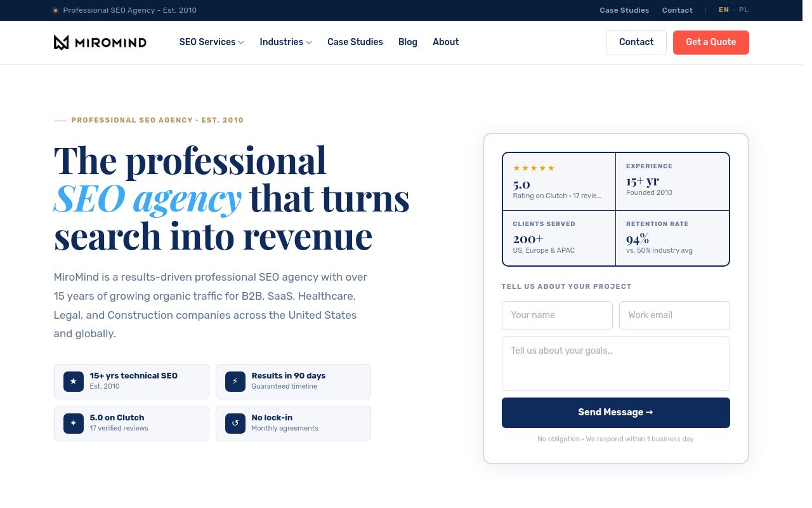Click 'TELL US ABOUT YOUR PROJECT' form label
The height and width of the screenshot is (508, 812).
click(566, 286)
